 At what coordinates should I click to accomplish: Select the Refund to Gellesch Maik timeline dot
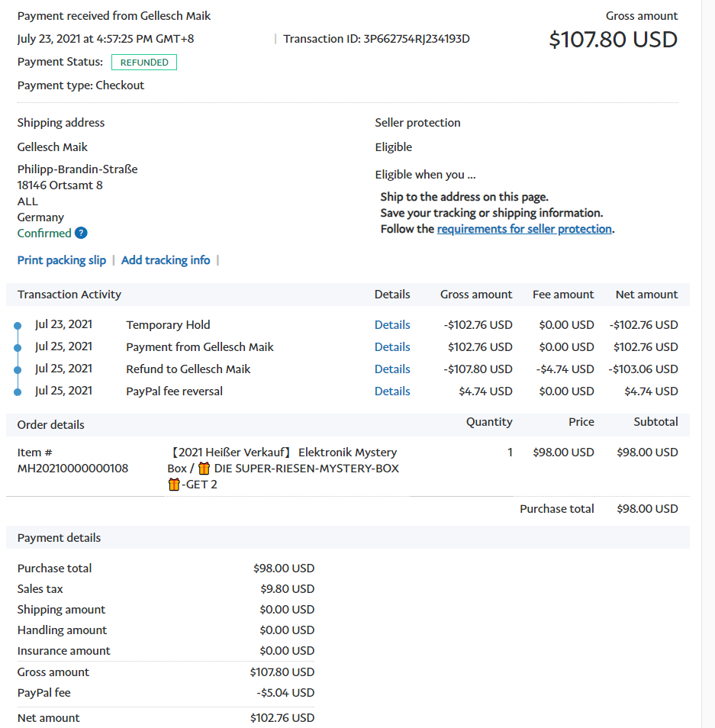click(18, 370)
